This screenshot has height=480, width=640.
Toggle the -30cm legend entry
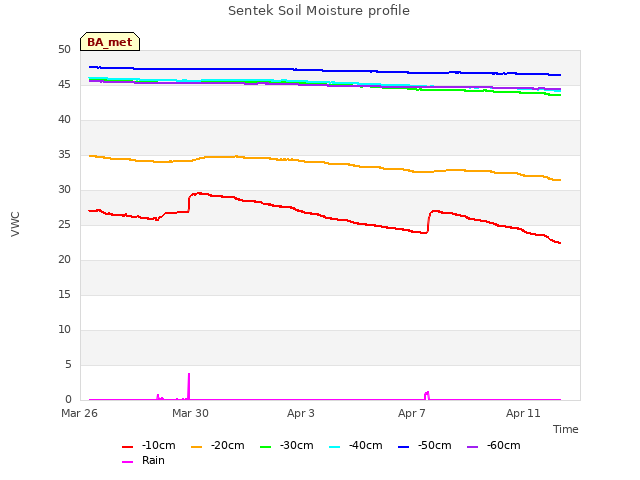pyautogui.click(x=287, y=445)
